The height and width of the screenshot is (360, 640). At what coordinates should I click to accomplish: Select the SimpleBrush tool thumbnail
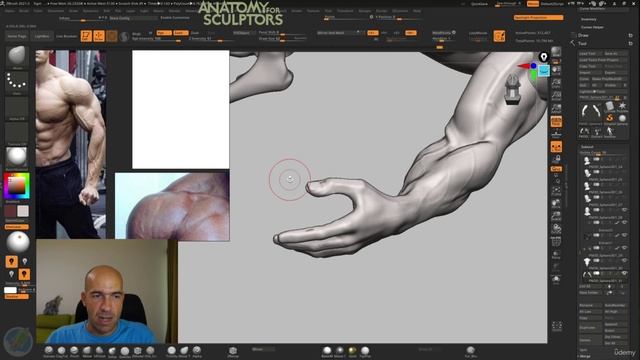click(609, 118)
